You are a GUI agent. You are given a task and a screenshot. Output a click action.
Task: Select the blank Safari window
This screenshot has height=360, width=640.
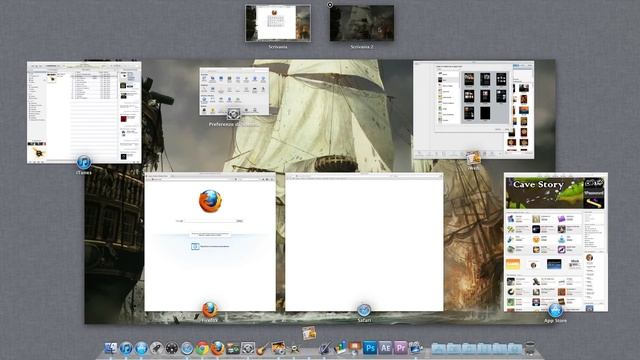364,242
